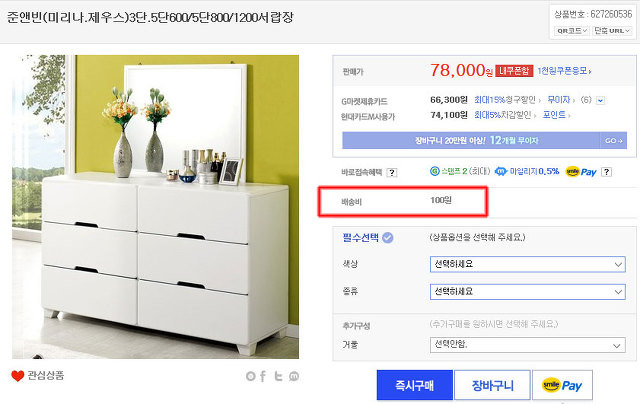640x404 pixels.
Task: Click the green stamp 스탬프 2 icon
Action: (435, 171)
